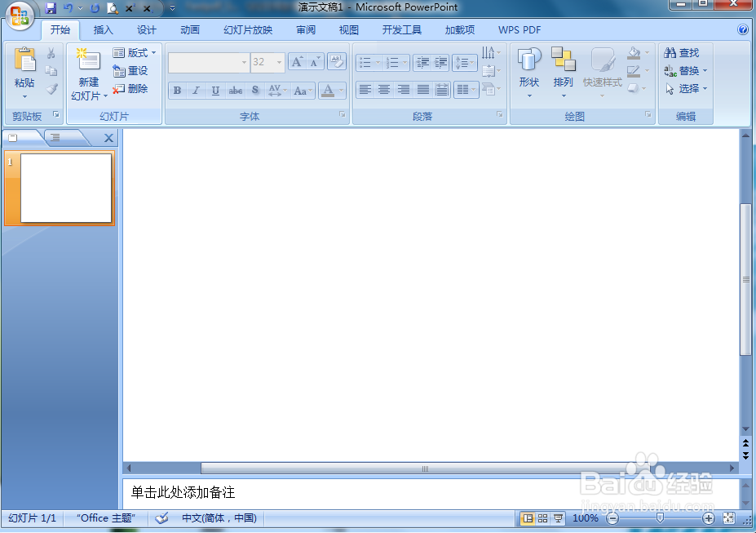The image size is (756, 533).
Task: Click the zoom slider handle
Action: point(660,518)
